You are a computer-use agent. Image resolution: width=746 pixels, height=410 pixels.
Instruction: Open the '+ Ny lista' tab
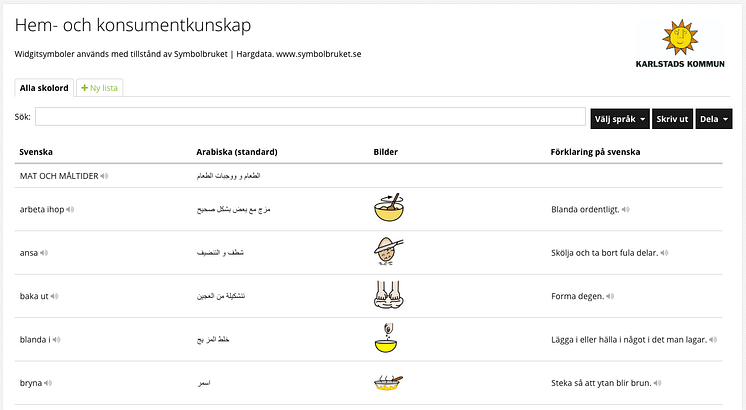coord(99,88)
